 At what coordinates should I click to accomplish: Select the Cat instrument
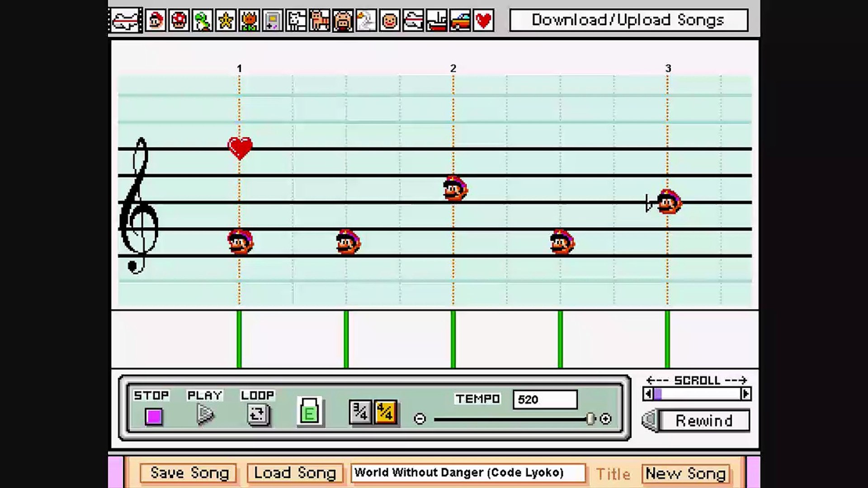click(x=320, y=21)
